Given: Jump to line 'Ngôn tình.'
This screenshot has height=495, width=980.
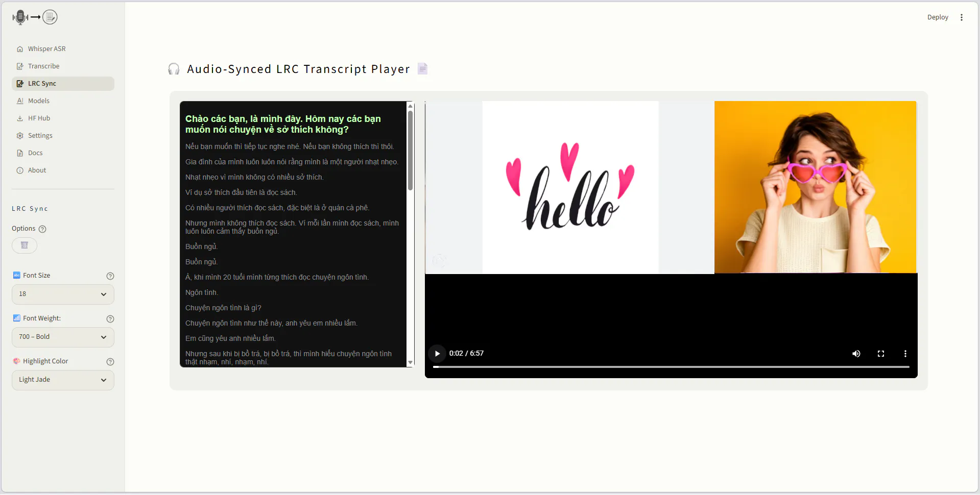Looking at the screenshot, I should coord(202,293).
